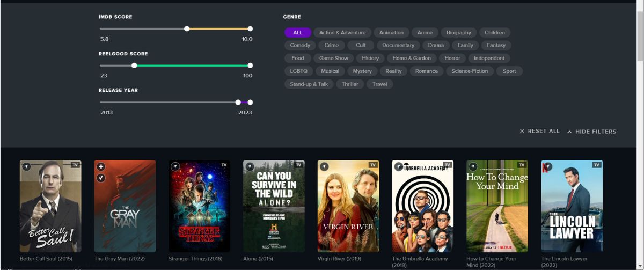This screenshot has height=270, width=644.
Task: Filter by Reality genre
Action: (x=394, y=71)
